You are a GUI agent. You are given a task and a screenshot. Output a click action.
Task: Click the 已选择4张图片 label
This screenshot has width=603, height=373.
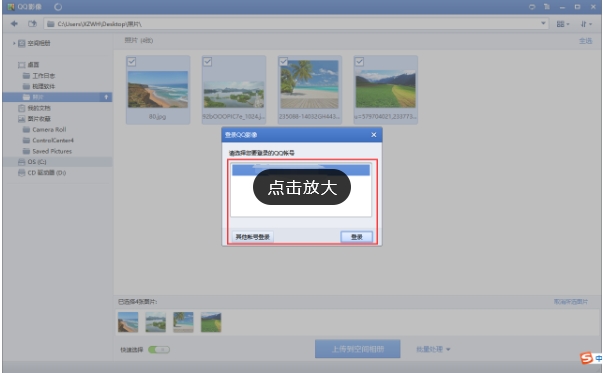pos(137,301)
